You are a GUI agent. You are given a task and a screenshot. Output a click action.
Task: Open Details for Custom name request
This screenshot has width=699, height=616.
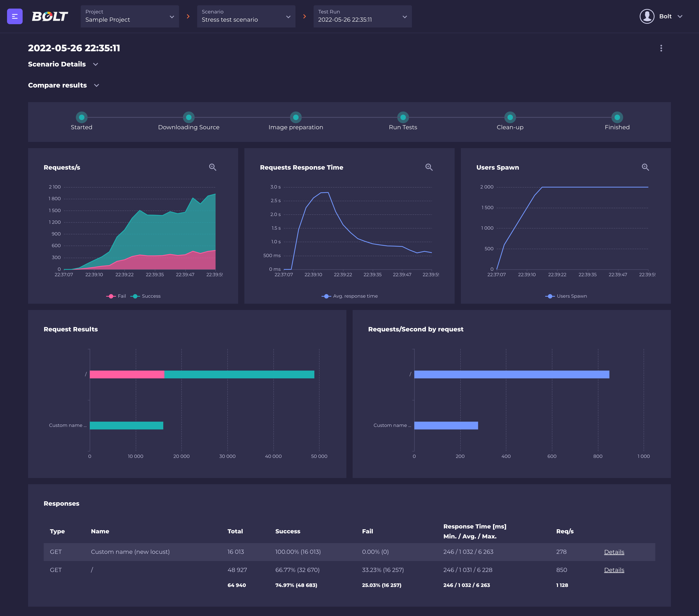(614, 552)
